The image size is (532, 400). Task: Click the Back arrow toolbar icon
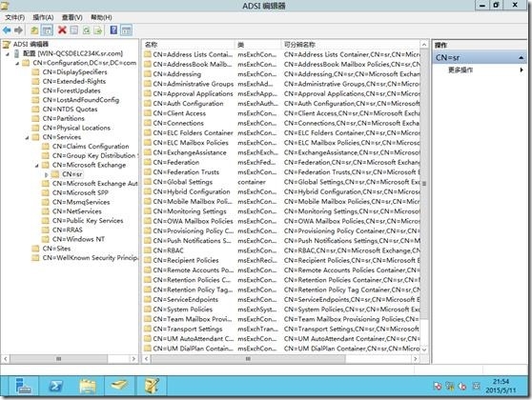coord(7,30)
